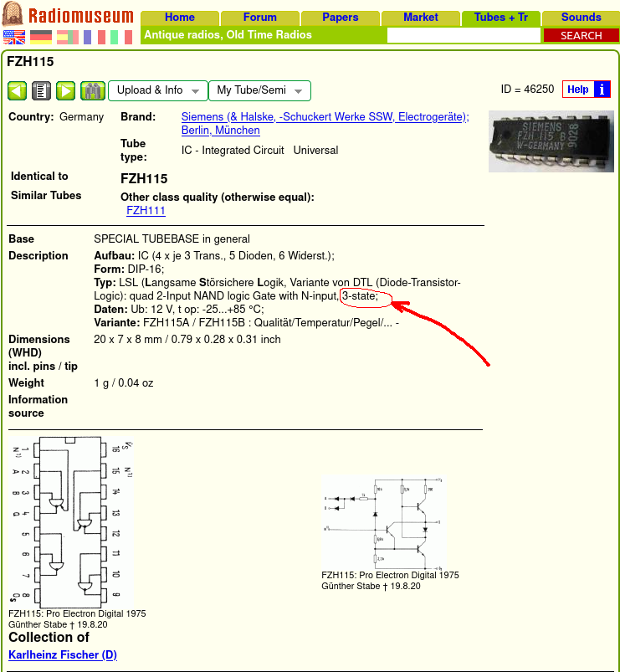The width and height of the screenshot is (620, 672).
Task: Select the English US/UK flag icon
Action: (14, 37)
